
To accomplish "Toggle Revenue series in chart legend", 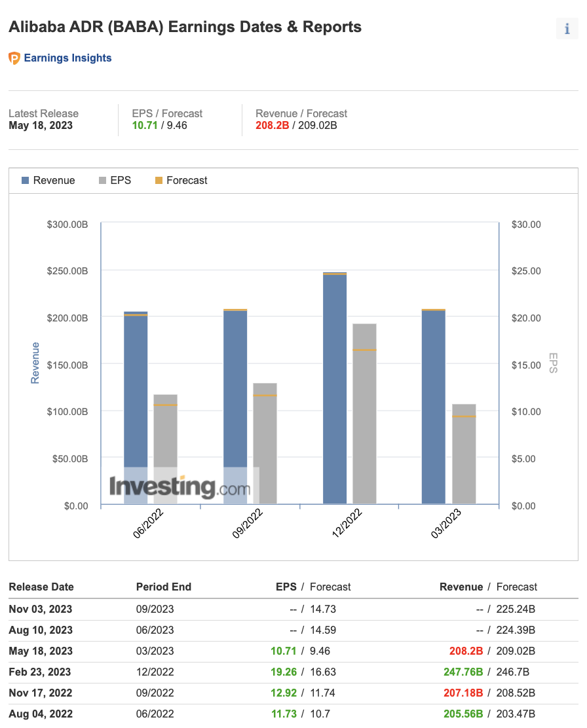I will point(48,180).
